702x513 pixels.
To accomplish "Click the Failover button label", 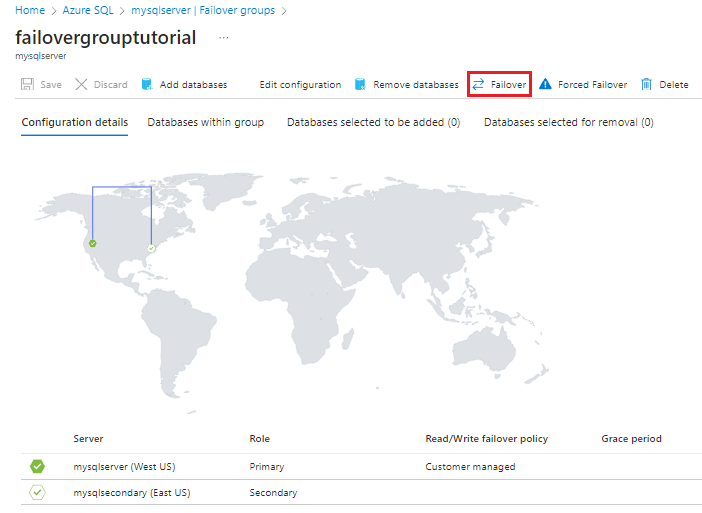I will click(509, 85).
